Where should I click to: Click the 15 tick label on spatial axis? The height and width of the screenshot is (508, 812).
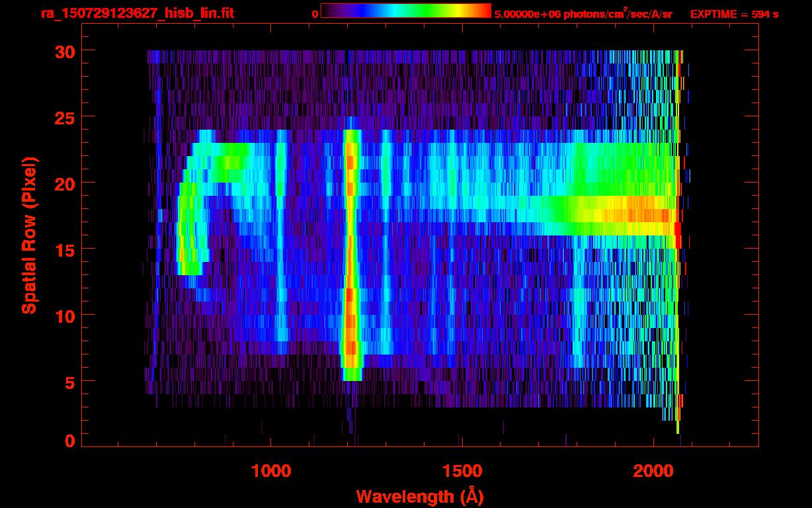(63, 249)
